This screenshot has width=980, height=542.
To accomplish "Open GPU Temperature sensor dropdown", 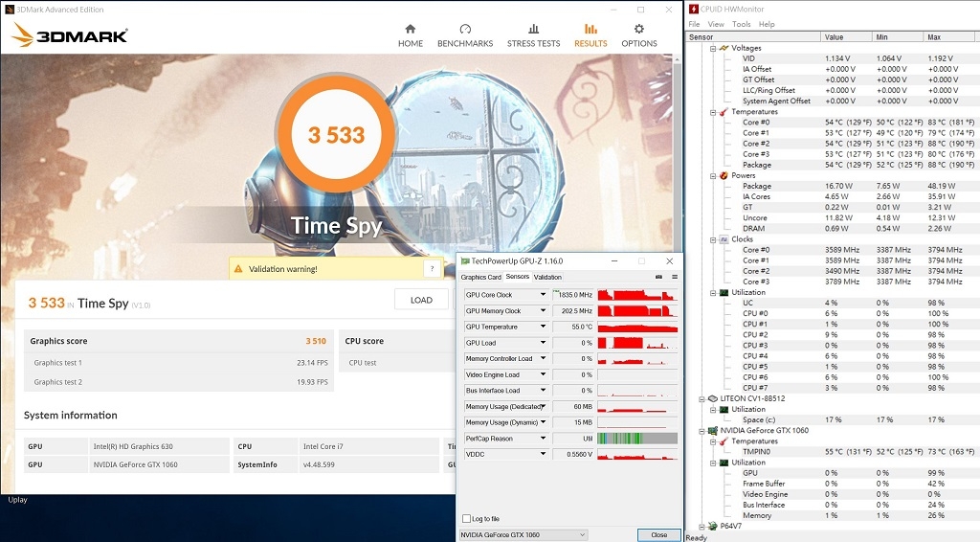I will [543, 327].
